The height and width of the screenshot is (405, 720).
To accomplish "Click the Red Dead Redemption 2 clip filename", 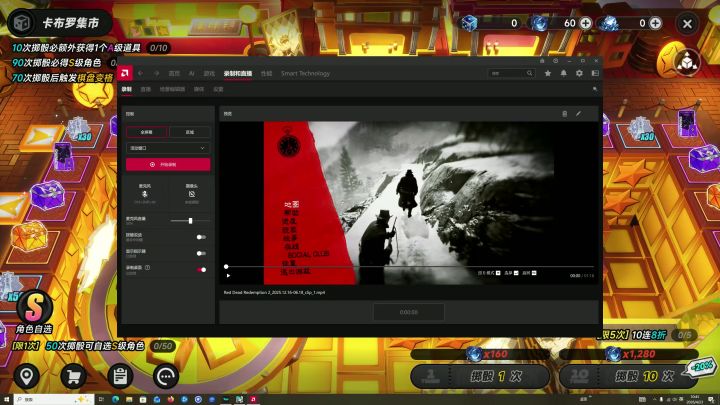I will [x=275, y=292].
